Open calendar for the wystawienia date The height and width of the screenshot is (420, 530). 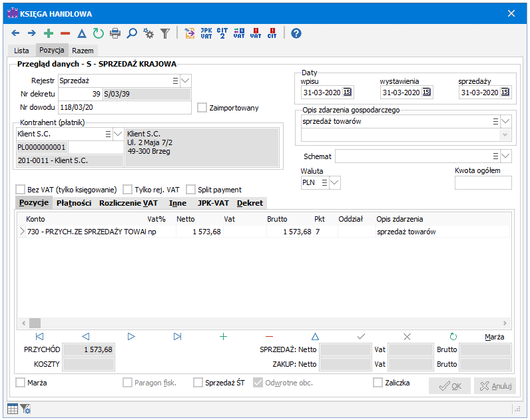coord(427,92)
